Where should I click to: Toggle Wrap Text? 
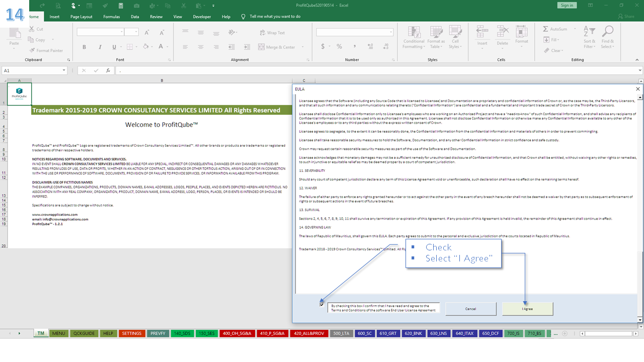(x=272, y=33)
